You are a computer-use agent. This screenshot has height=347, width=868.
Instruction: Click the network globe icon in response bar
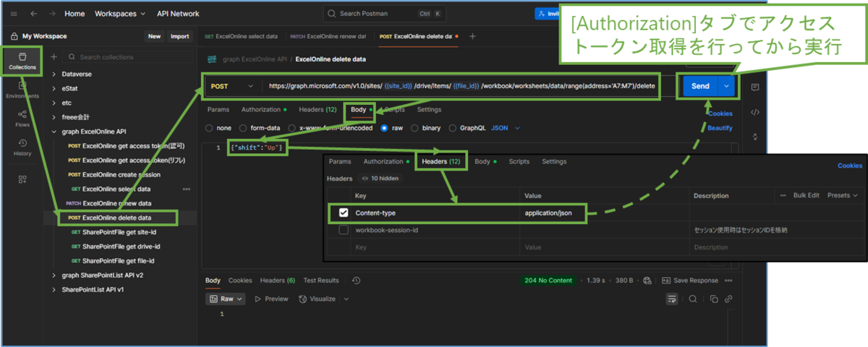pos(647,280)
